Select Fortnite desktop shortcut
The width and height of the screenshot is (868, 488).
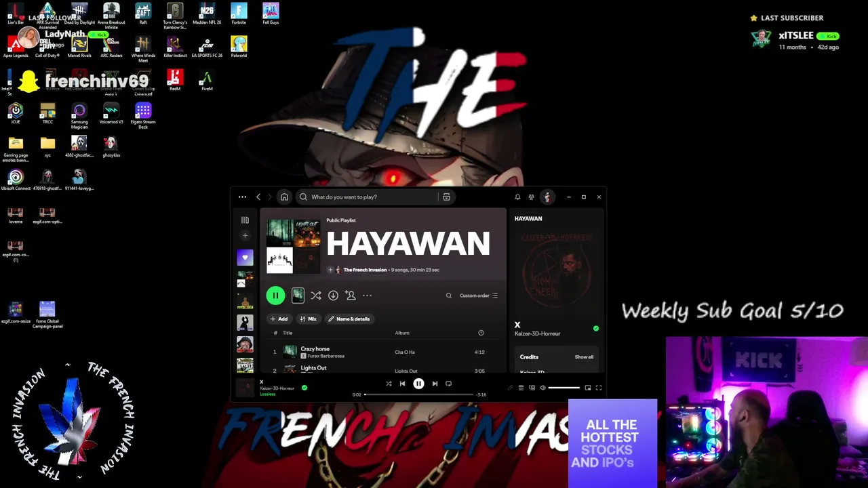coord(239,14)
